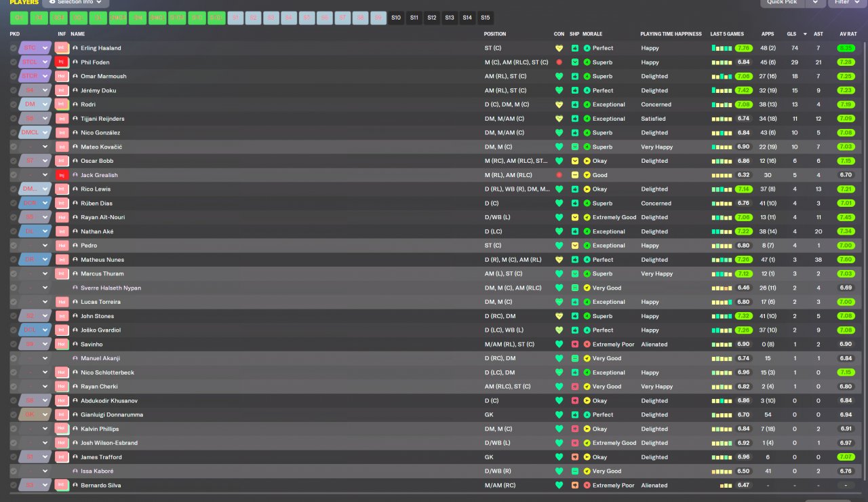
Task: Click Joško Gvardiol's condition heart icon
Action: (x=559, y=330)
